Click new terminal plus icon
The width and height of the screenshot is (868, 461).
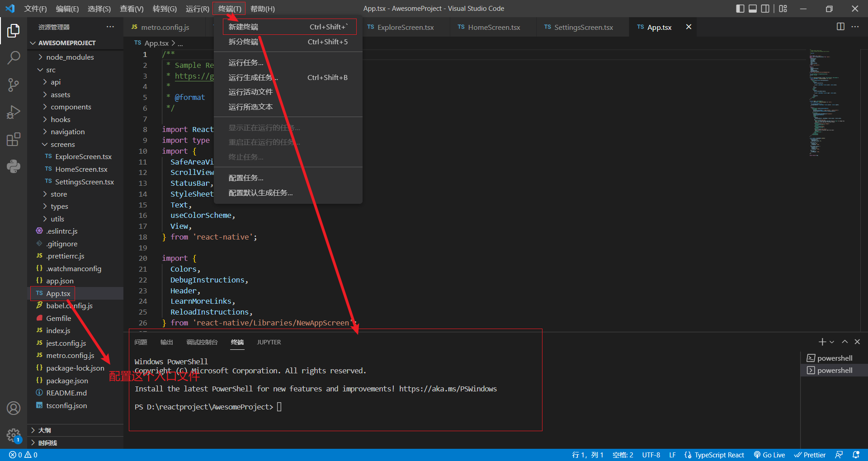click(x=822, y=342)
